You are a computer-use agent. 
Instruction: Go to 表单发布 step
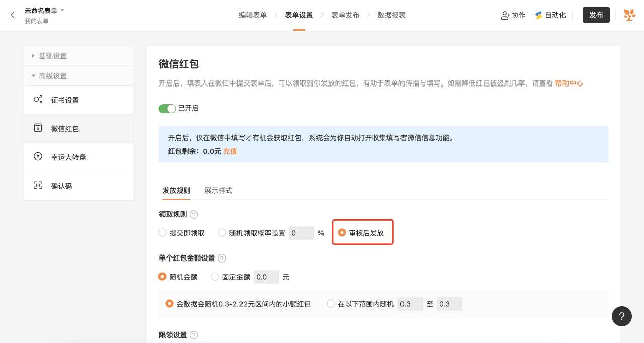[x=345, y=15]
